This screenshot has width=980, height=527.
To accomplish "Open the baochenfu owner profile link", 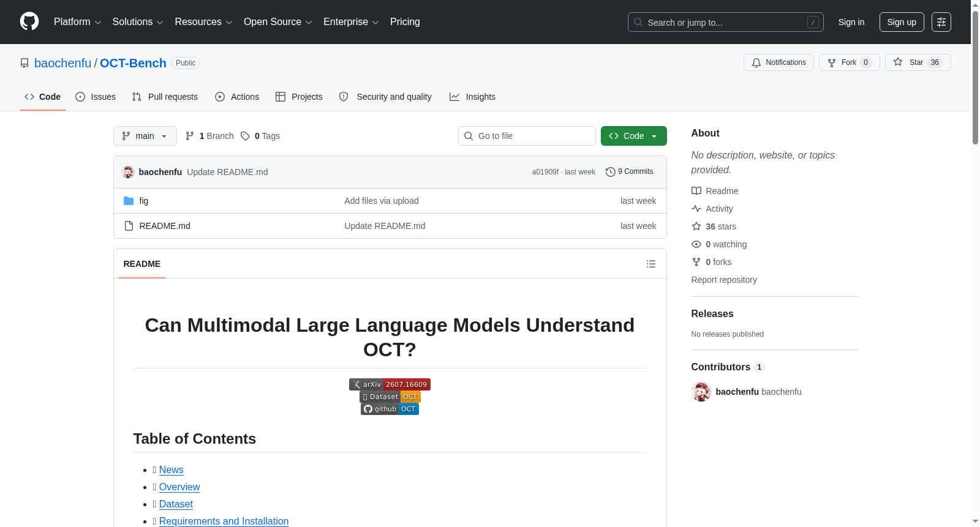I will [x=62, y=63].
